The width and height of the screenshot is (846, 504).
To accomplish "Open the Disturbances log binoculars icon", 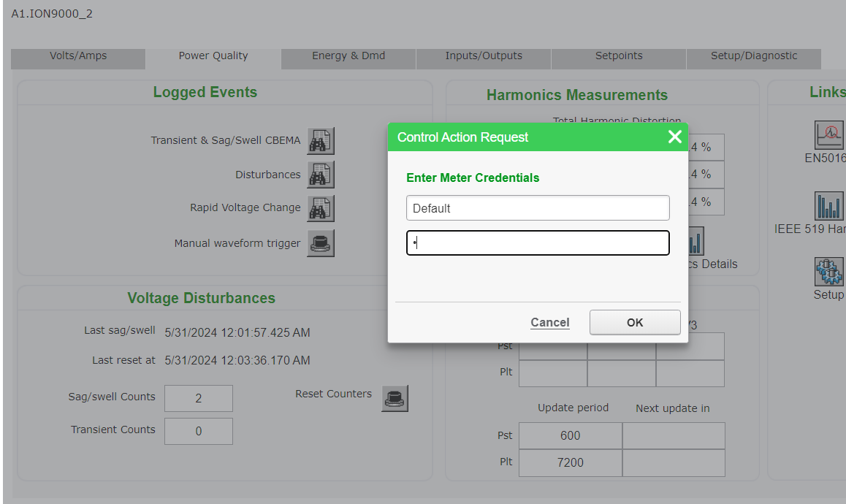I will 320,175.
